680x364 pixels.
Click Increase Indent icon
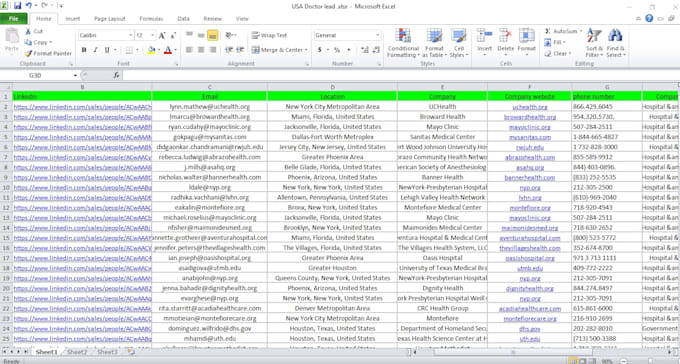pos(240,50)
